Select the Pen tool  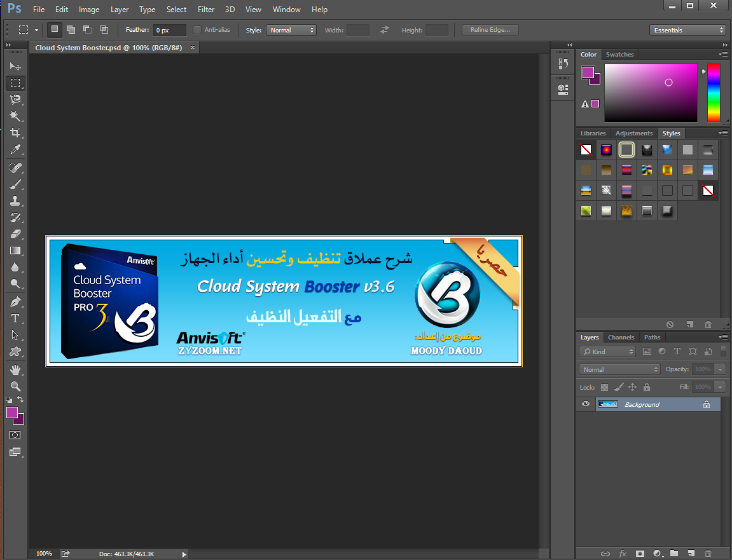click(15, 301)
